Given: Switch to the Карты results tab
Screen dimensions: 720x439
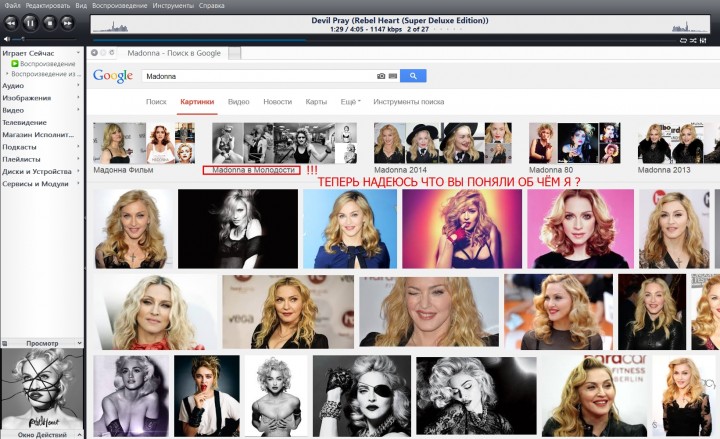Looking at the screenshot, I should (316, 102).
